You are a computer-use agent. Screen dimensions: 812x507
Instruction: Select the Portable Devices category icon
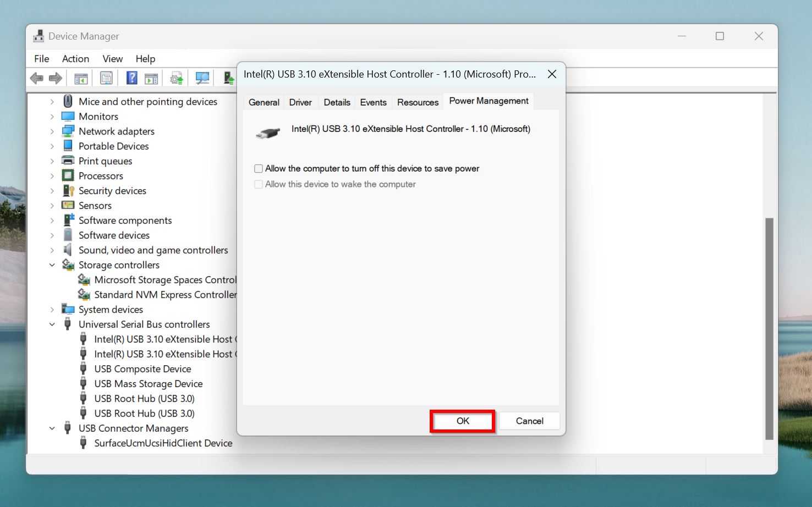tap(68, 146)
